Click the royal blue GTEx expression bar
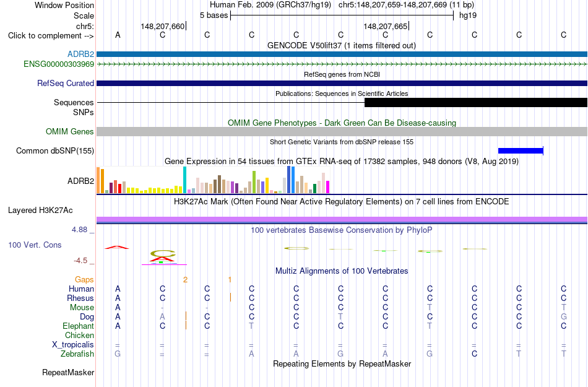Viewport: 588px width, 387px height. (x=289, y=180)
